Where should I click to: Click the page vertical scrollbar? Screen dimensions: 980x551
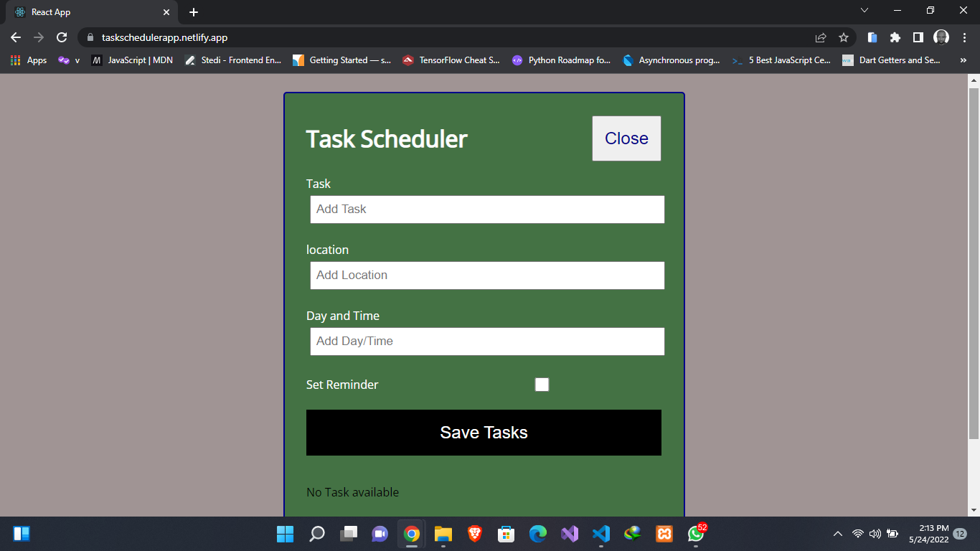pos(974,263)
